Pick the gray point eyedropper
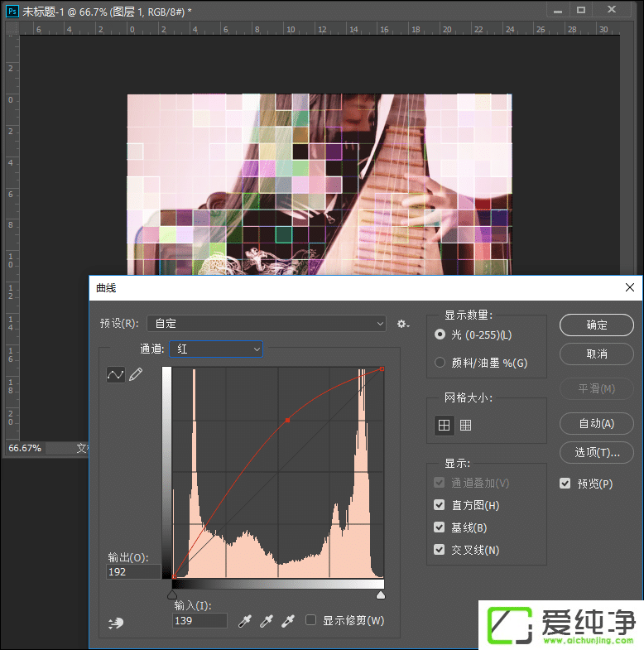This screenshot has height=650, width=644. click(266, 621)
